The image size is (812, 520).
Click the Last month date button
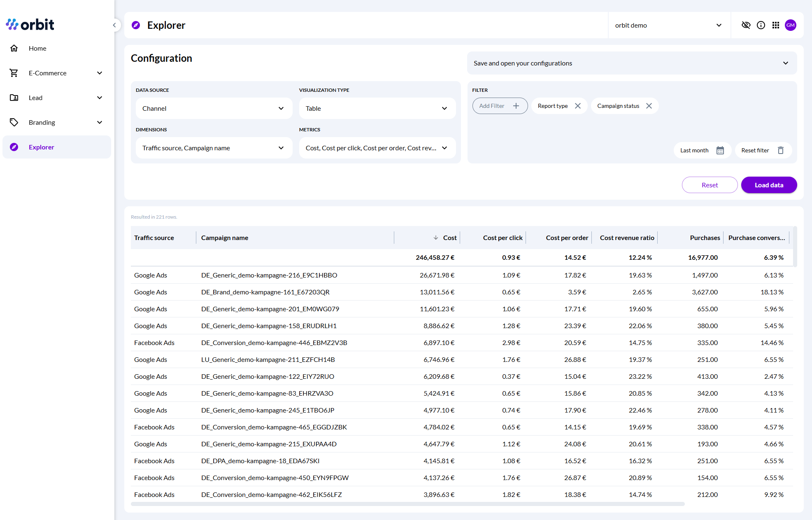(702, 150)
